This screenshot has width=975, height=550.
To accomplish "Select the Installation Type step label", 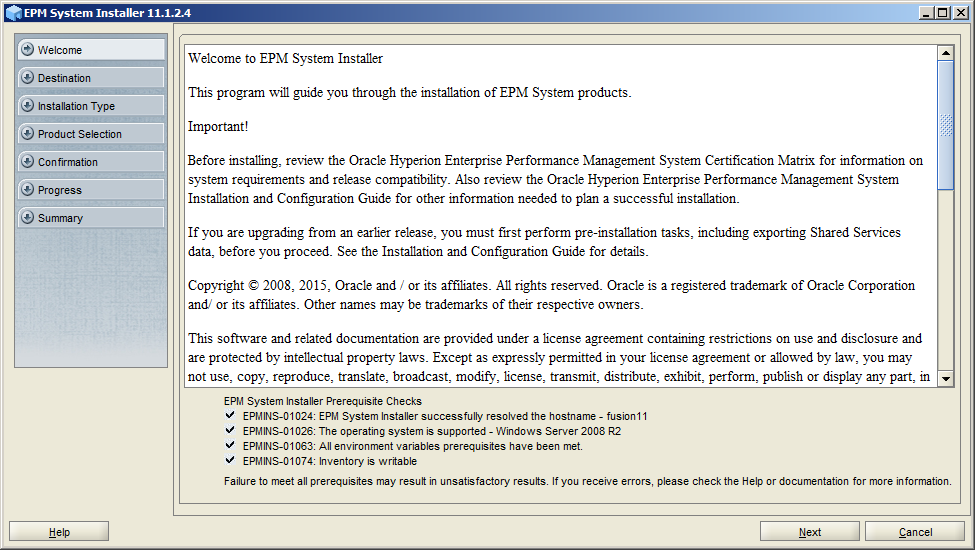I will tap(76, 106).
